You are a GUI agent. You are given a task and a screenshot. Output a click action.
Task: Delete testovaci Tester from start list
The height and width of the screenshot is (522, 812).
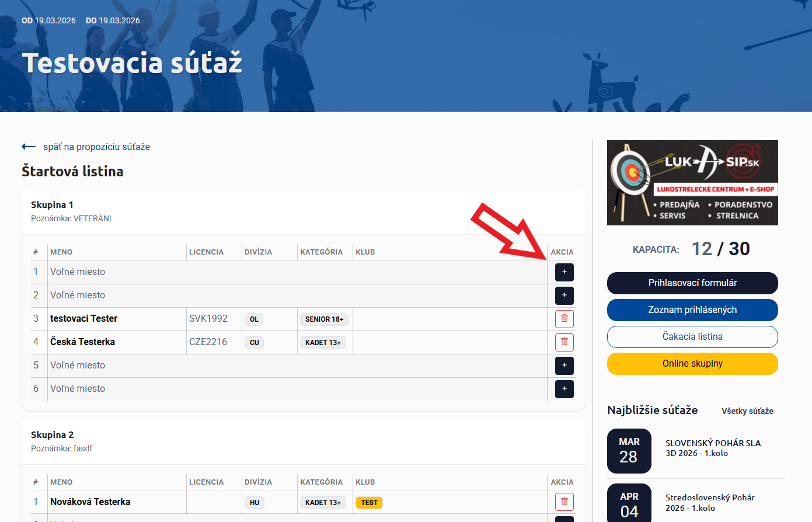[564, 319]
